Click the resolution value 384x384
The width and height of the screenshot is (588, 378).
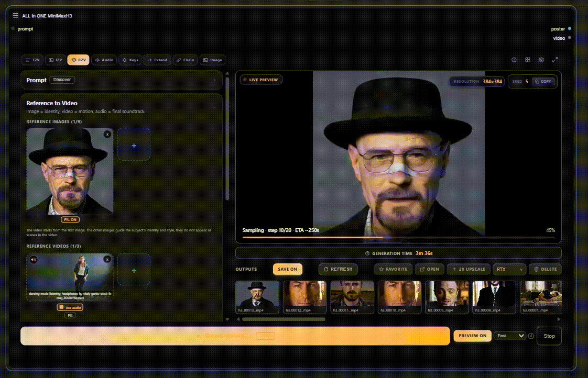[493, 82]
